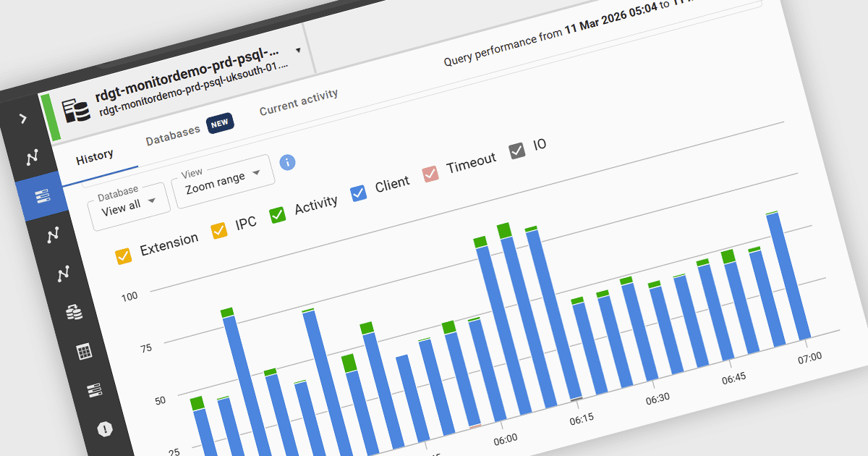The image size is (868, 456).
Task: Click the 07:00 time axis label
Action: coord(809,357)
